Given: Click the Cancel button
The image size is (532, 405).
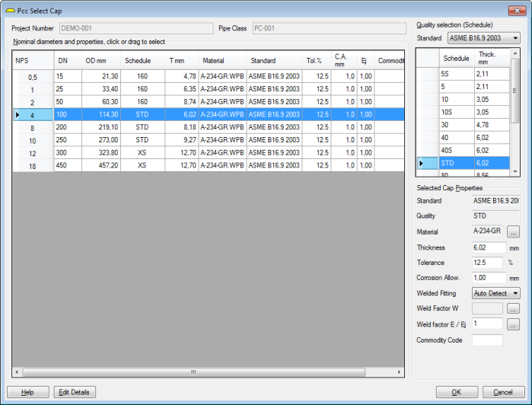Looking at the screenshot, I should tap(503, 392).
